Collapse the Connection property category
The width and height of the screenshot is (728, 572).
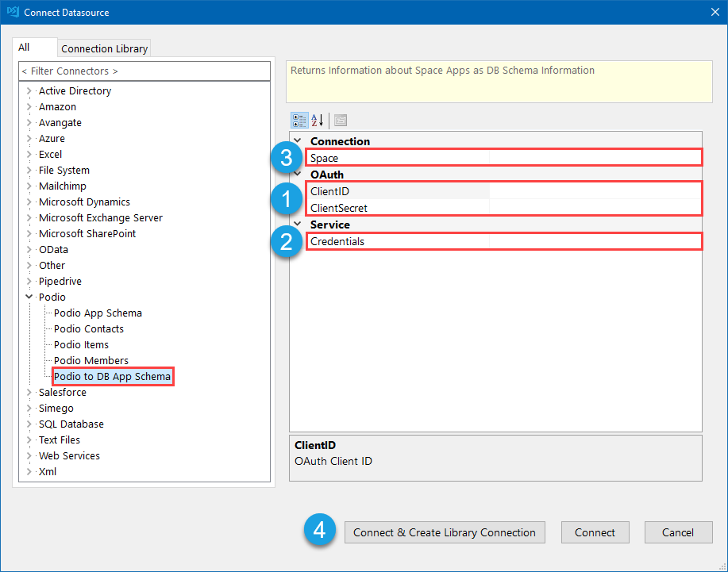coord(298,140)
